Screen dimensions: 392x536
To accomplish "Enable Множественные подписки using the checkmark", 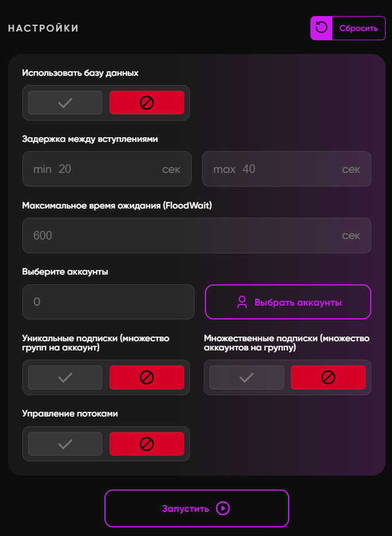I will tap(246, 377).
